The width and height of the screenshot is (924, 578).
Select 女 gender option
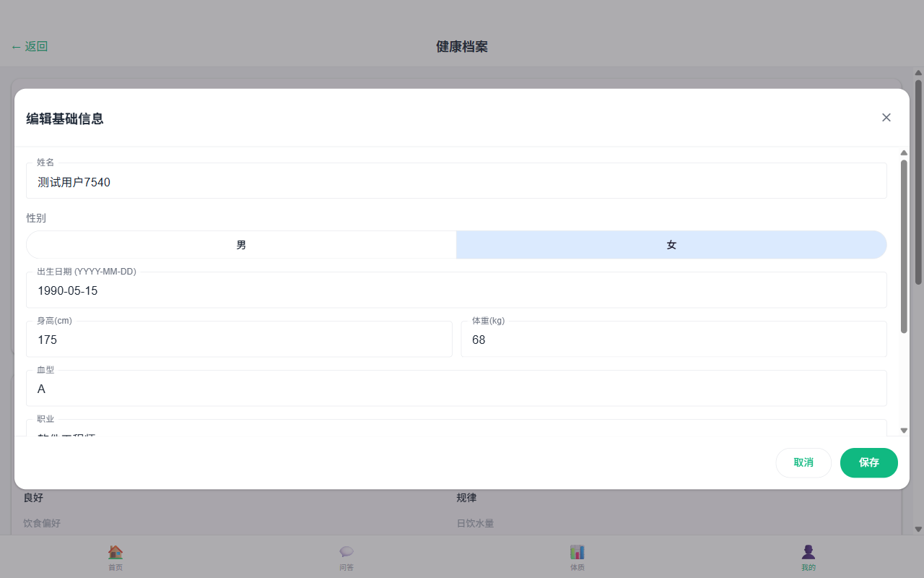[x=671, y=245]
